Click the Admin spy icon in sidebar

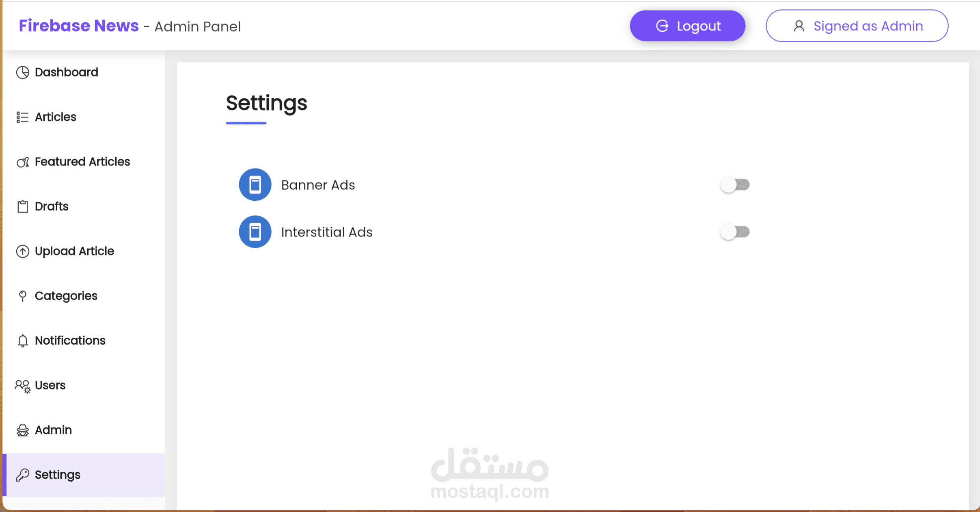23,430
